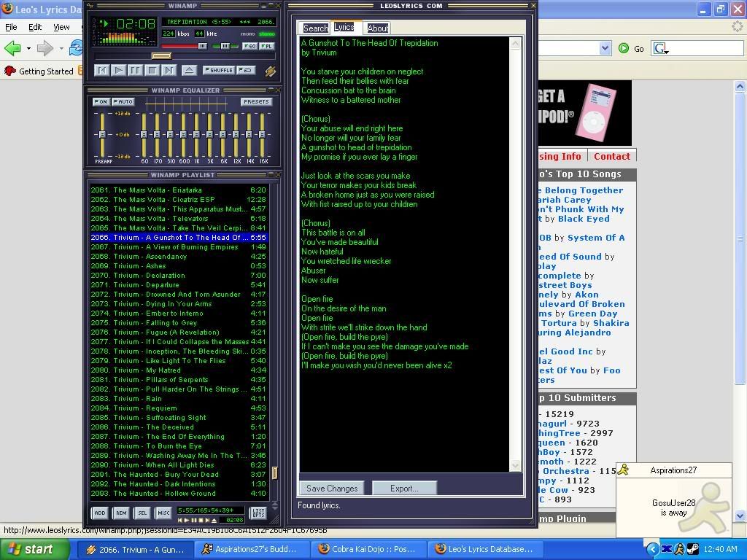
Task: Click the AIM tray icon in system tray
Action: click(680, 549)
